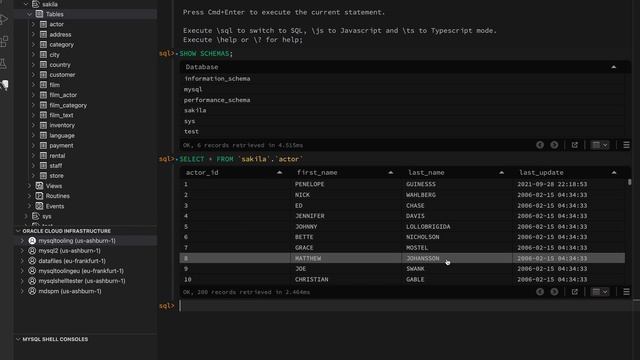This screenshot has width=640, height=360.
Task: Click the SHOW SCHEMAS statement
Action: [x=206, y=53]
